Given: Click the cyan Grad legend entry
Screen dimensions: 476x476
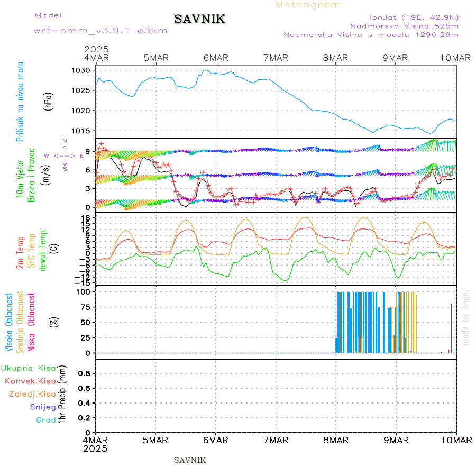Looking at the screenshot, I should [x=46, y=420].
